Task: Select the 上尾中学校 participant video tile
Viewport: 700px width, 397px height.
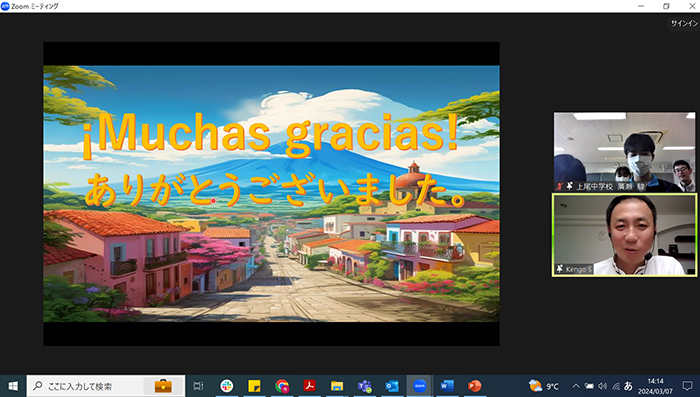Action: (x=625, y=152)
